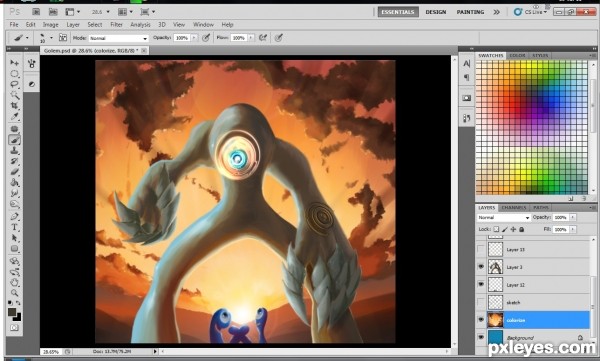Open the Character panel icon

[x=466, y=64]
